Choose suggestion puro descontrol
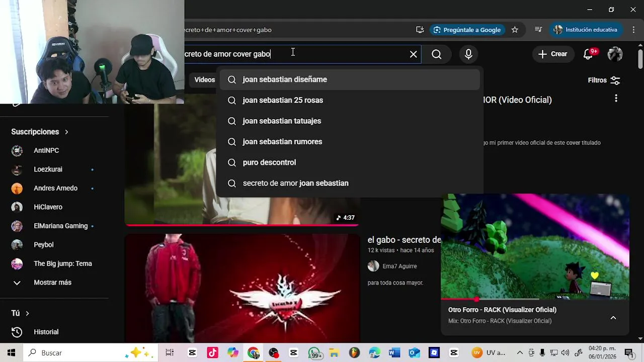This screenshot has height=362, width=644. 350,162
